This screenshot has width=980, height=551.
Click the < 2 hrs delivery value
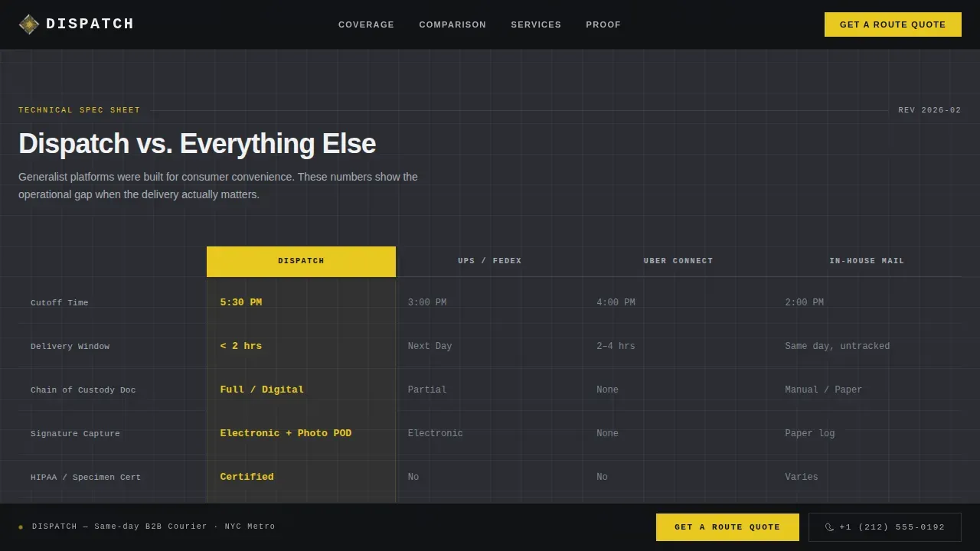pos(240,346)
